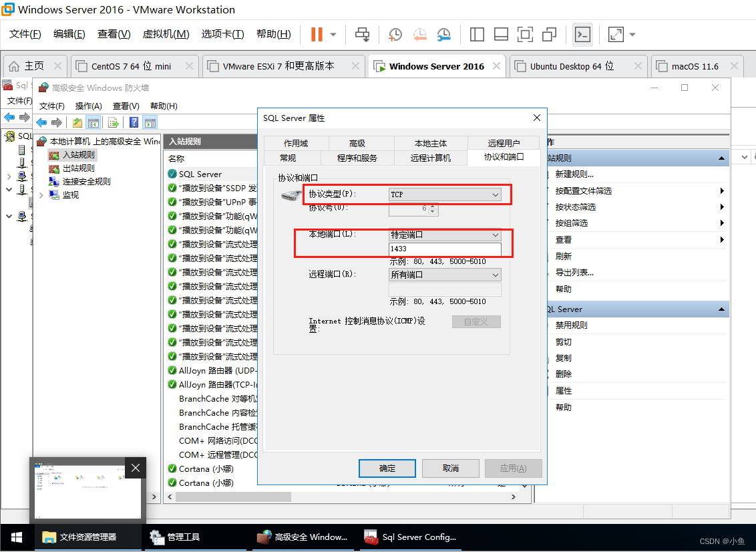This screenshot has width=756, height=552.
Task: Open help using the question mark icon
Action: click(x=135, y=122)
